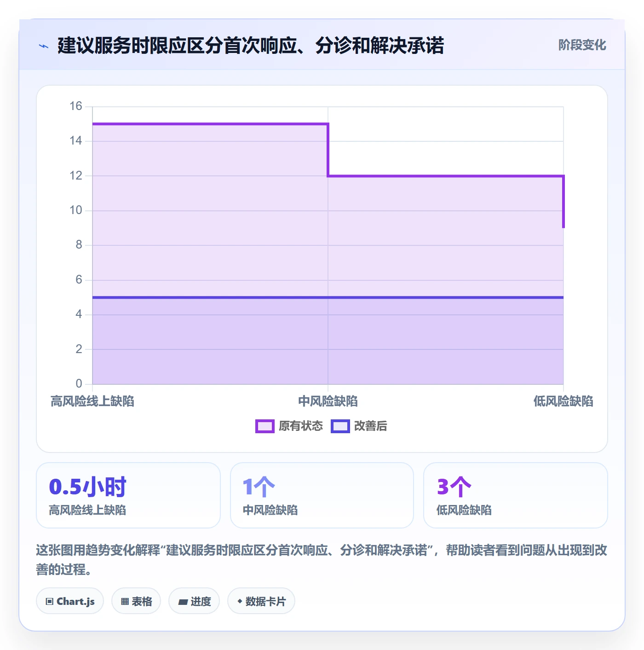
Task: Click the y-axis tick label 10
Action: (76, 210)
